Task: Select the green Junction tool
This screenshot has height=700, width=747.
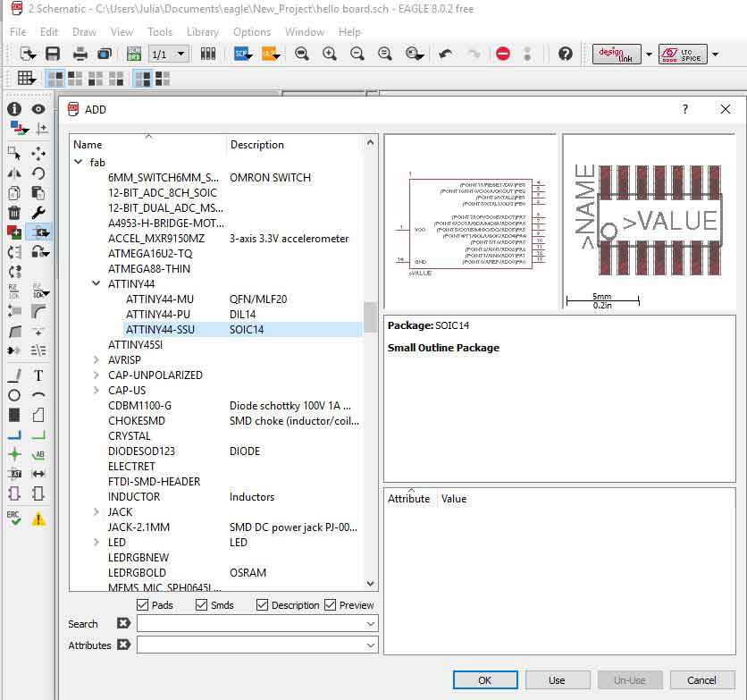Action: [14, 454]
